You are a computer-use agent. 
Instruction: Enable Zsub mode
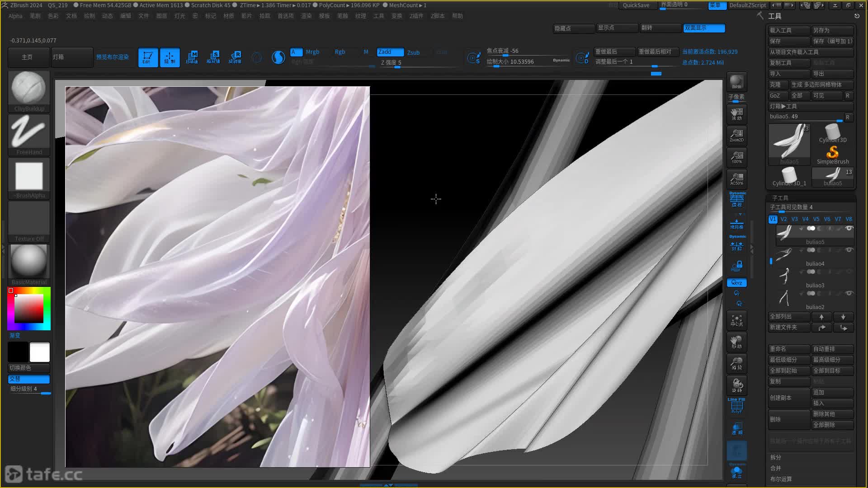pos(413,52)
